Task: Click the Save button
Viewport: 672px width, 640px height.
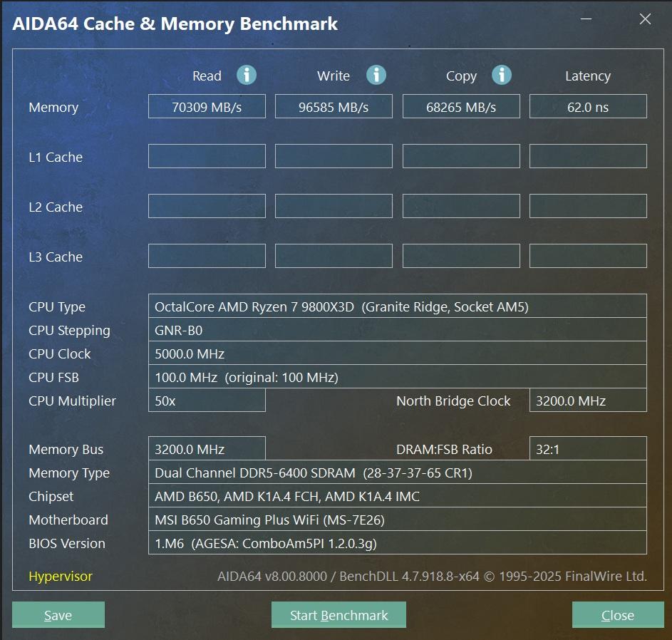Action: 58,615
